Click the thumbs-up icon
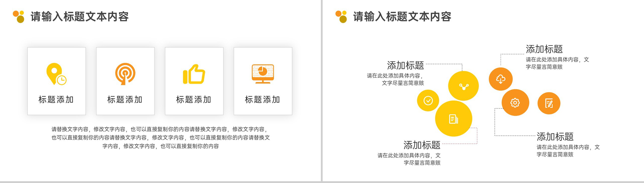644x183 pixels. click(194, 74)
